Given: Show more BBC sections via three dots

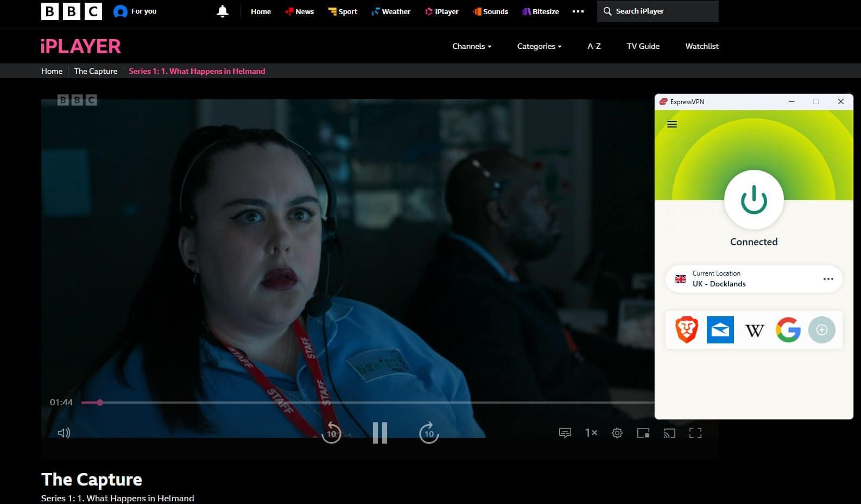Looking at the screenshot, I should [578, 11].
